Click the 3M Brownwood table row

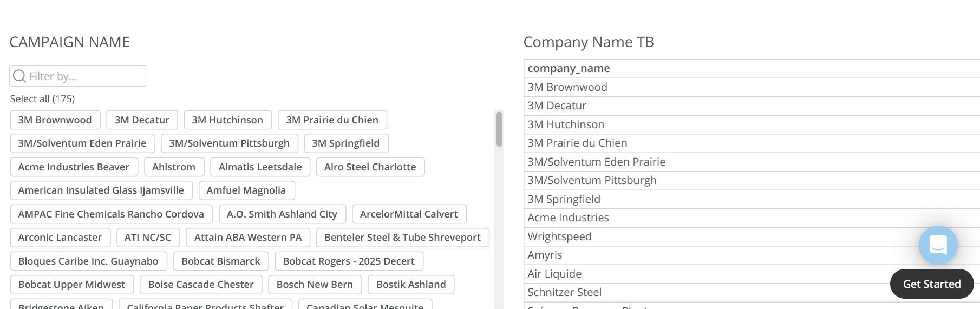(x=752, y=87)
